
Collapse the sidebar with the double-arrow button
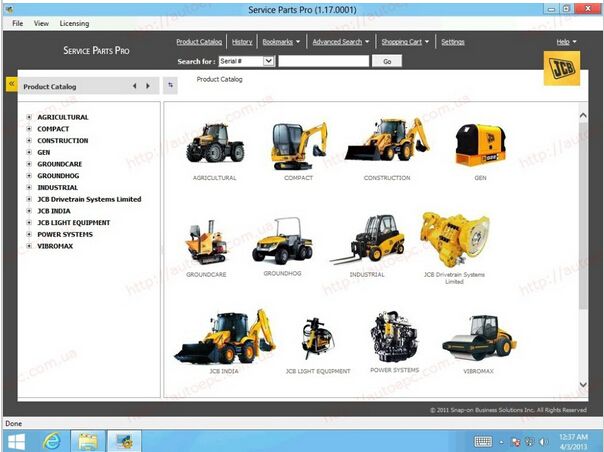[11, 85]
